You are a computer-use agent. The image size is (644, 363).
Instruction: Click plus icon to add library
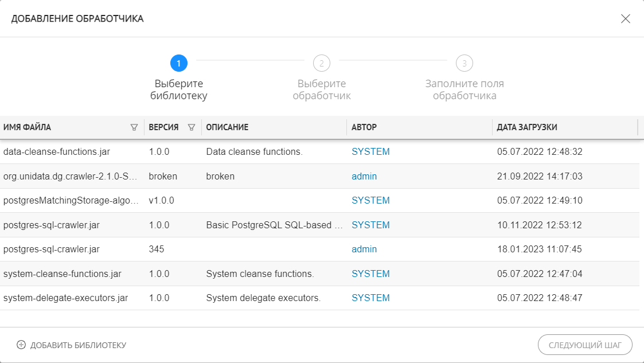tap(21, 345)
